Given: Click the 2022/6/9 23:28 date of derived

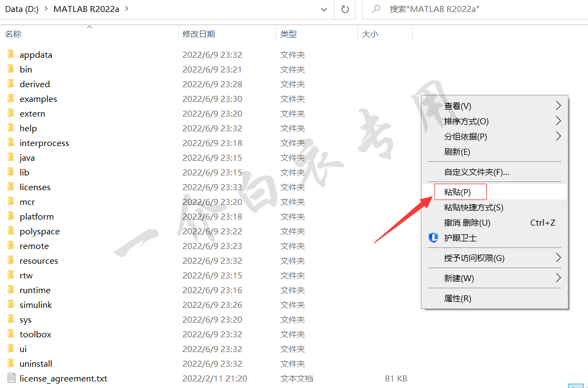Looking at the screenshot, I should pos(212,84).
